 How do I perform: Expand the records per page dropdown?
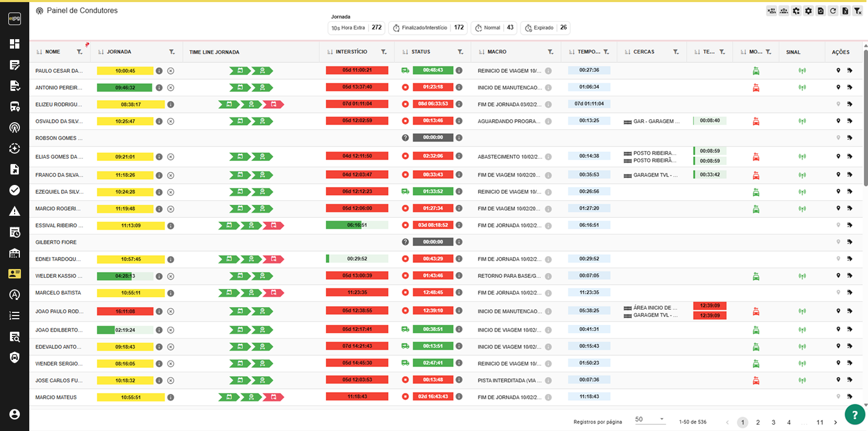click(x=649, y=420)
